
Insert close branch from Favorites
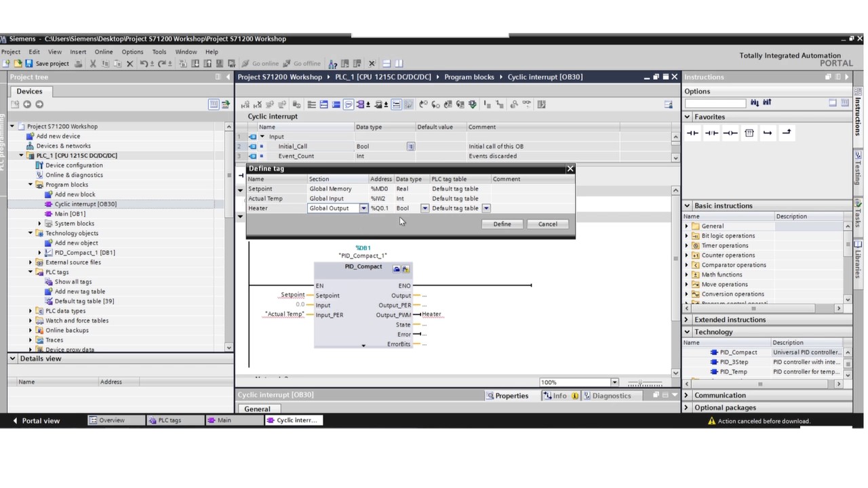click(x=787, y=133)
